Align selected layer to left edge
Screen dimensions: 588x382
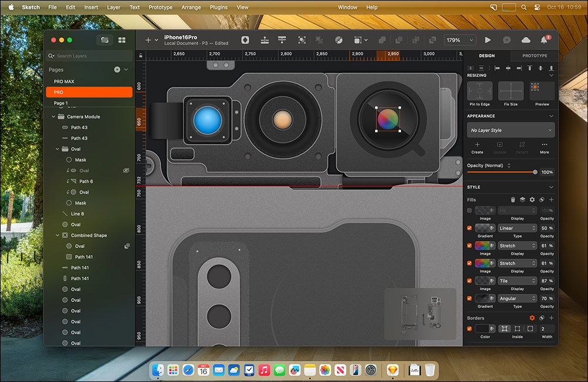click(497, 68)
